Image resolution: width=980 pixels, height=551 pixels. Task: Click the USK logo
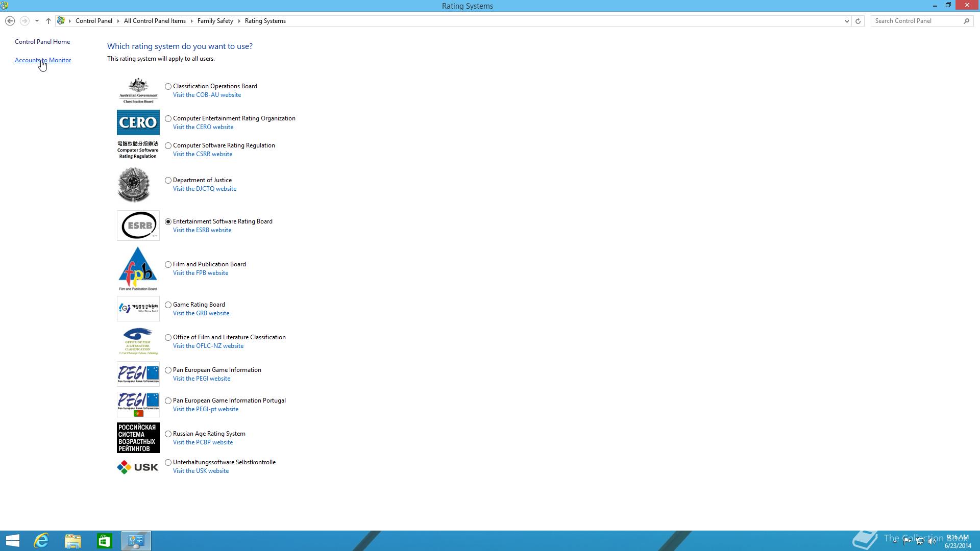138,467
